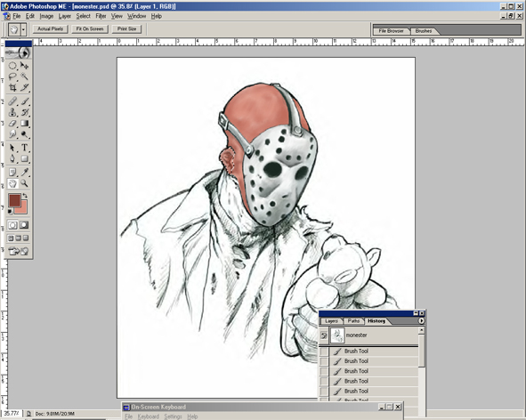Screen dimensions: 526x420
Task: Open Settings menu in On-Screen Keyboard window
Action: tap(173, 416)
